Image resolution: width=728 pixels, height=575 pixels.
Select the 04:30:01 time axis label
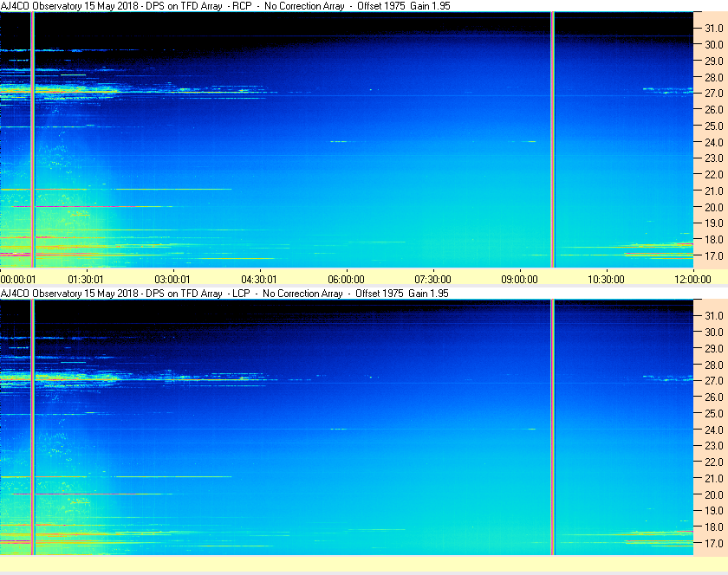click(258, 280)
